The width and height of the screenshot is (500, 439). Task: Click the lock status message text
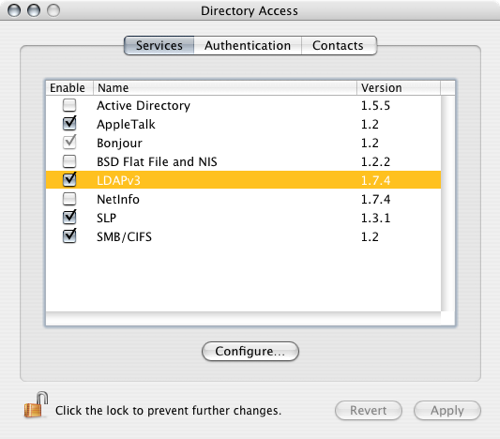point(168,411)
